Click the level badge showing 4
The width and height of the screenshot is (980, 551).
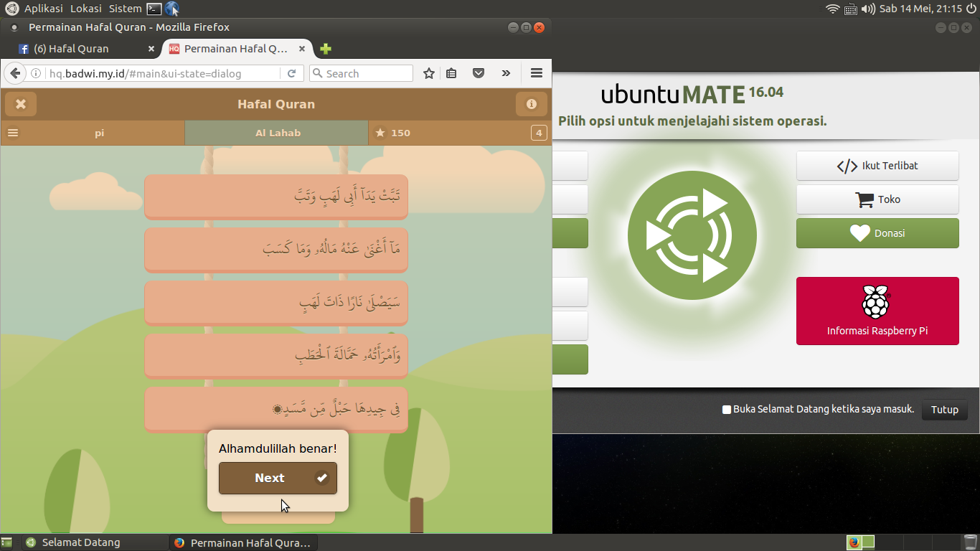(538, 133)
